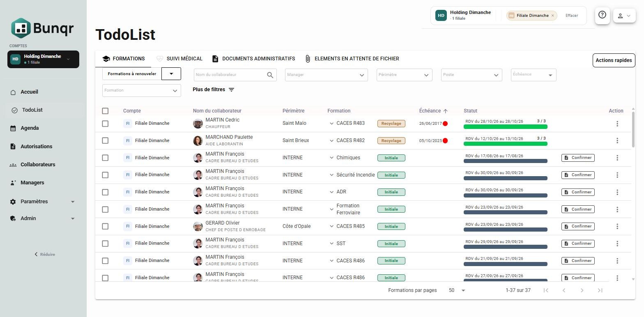The image size is (644, 317).
Task: Expand the CACES R483 formation row
Action: click(x=331, y=124)
